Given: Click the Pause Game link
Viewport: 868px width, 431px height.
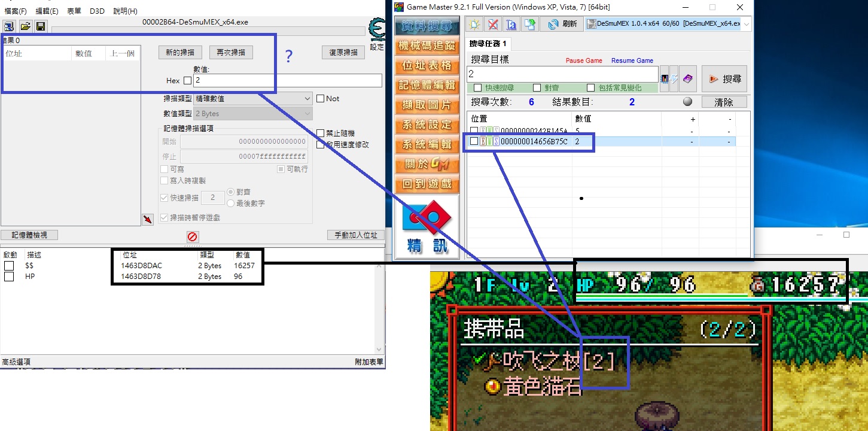Looking at the screenshot, I should [584, 60].
